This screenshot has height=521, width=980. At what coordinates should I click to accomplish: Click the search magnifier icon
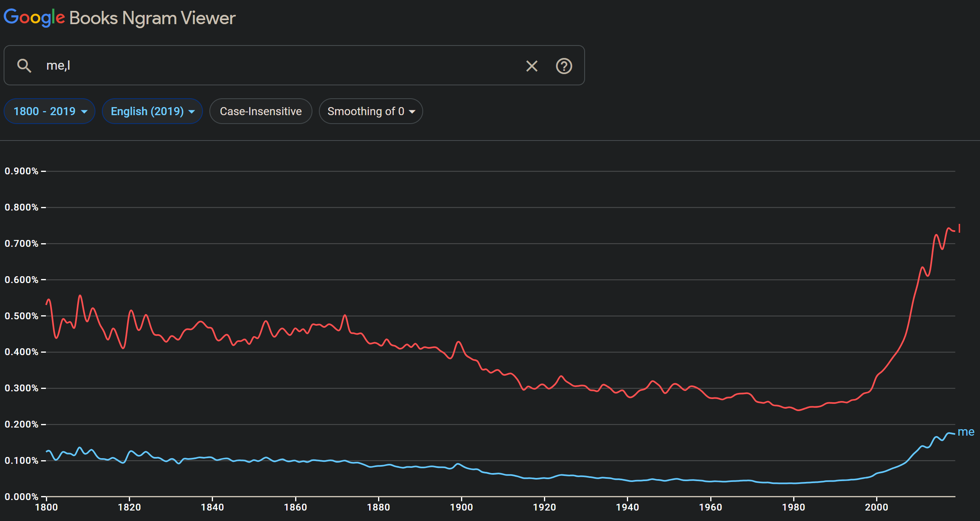point(24,66)
